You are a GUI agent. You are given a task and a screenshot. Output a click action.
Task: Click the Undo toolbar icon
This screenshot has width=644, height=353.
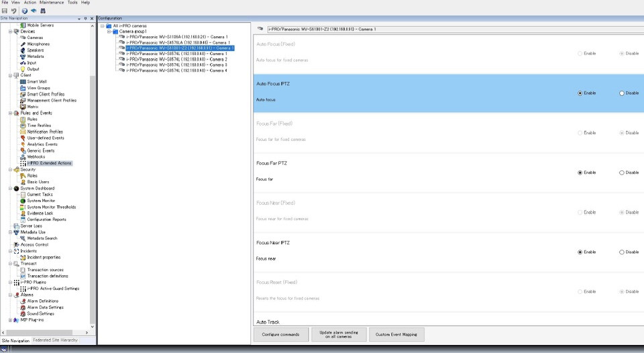point(13,11)
